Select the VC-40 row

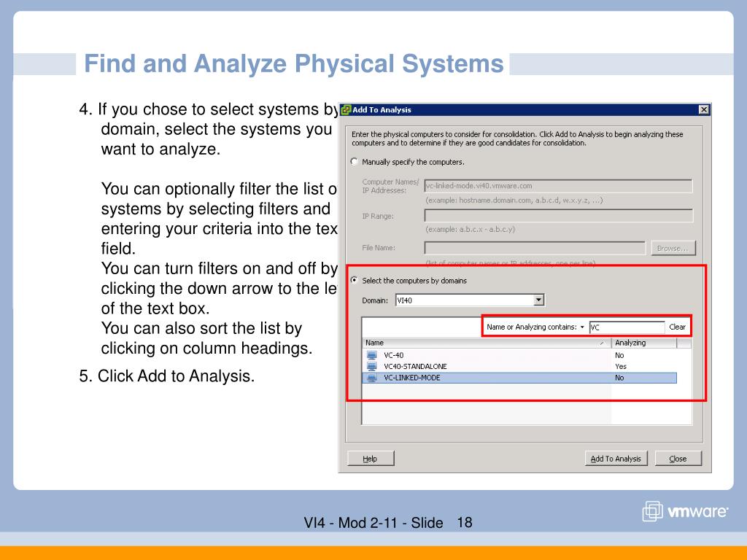(x=519, y=355)
